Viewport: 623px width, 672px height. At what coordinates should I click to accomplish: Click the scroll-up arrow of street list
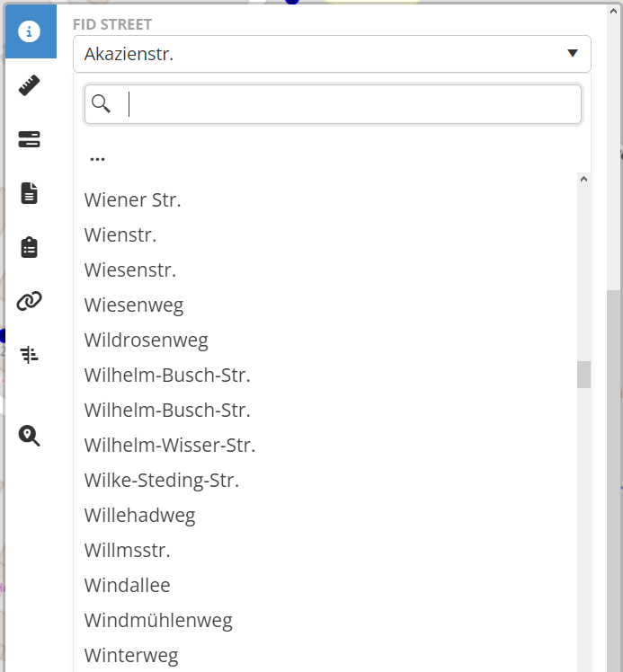coord(583,180)
